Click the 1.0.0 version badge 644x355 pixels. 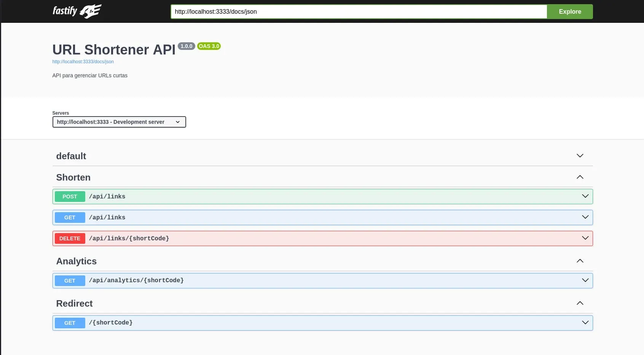pyautogui.click(x=186, y=46)
